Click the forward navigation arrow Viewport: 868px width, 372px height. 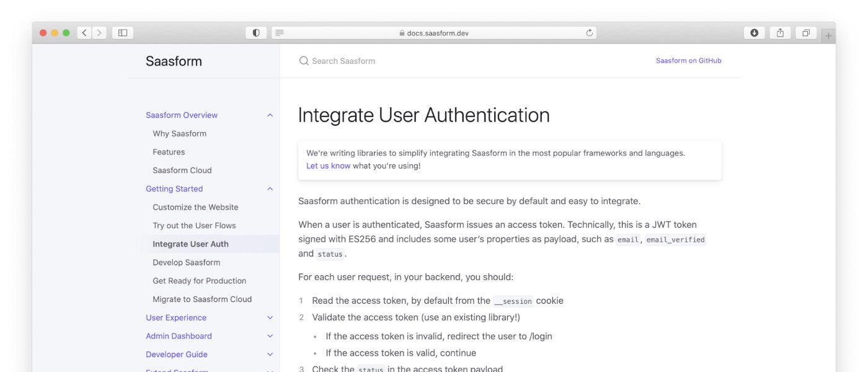click(x=99, y=33)
